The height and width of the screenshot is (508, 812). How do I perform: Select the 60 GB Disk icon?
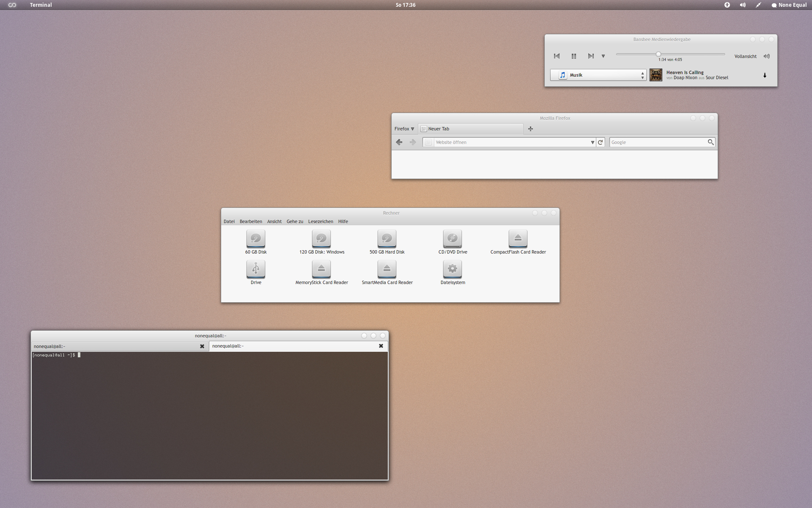(x=256, y=239)
